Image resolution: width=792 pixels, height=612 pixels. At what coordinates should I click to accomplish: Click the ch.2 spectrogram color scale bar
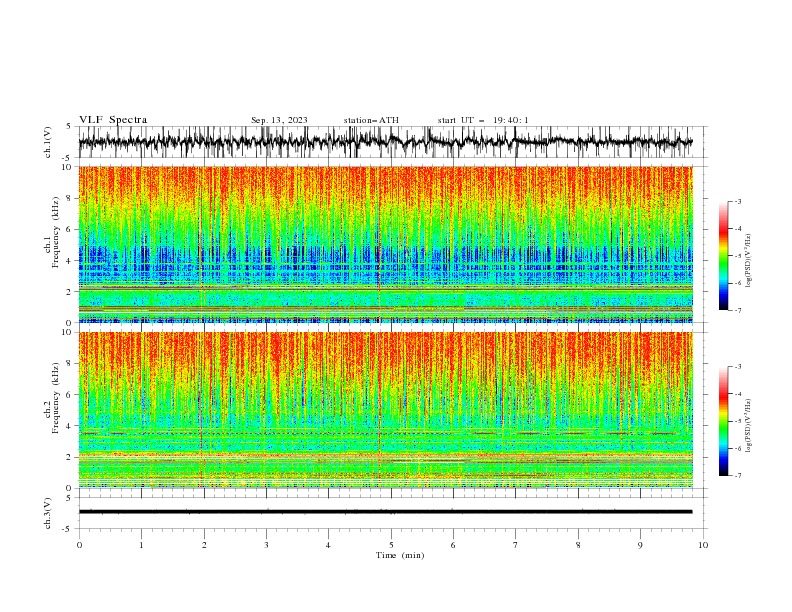click(x=723, y=421)
